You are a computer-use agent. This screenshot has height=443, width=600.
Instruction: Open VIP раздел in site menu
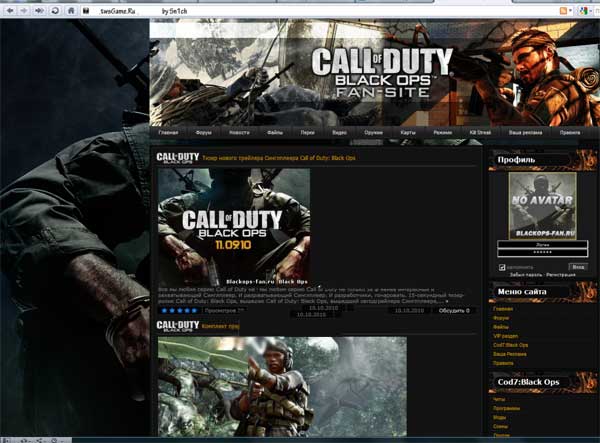click(505, 336)
